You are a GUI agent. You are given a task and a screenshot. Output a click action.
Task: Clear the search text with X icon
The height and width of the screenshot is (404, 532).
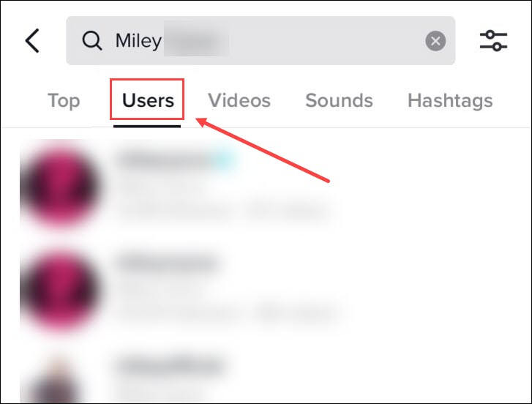pyautogui.click(x=435, y=41)
